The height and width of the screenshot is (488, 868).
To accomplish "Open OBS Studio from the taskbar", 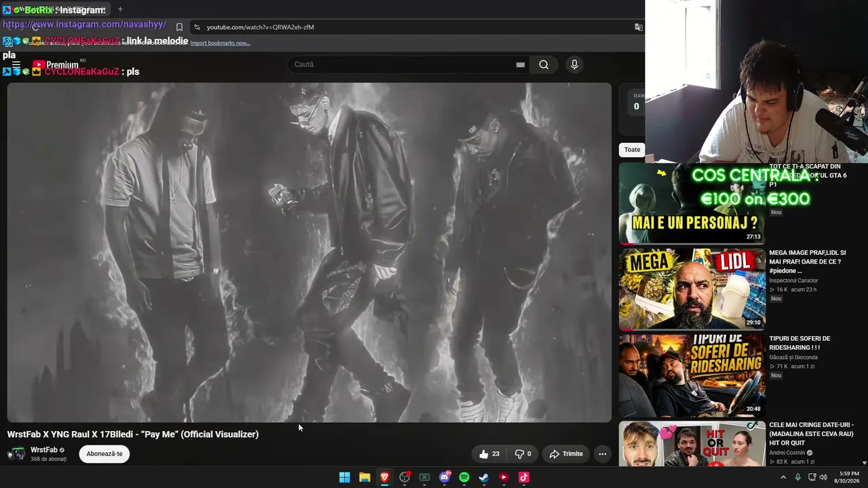I will tap(405, 477).
